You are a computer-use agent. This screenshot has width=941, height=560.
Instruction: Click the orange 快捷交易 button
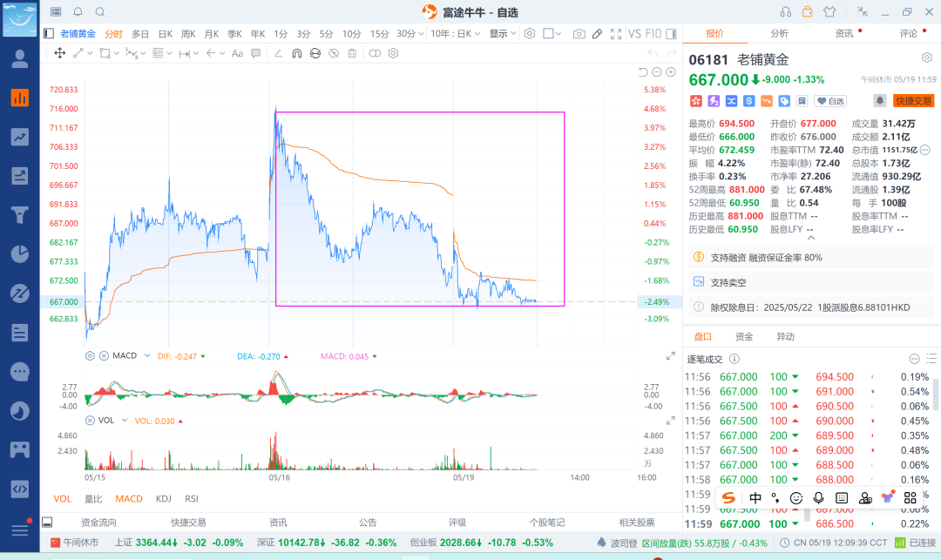tap(913, 101)
